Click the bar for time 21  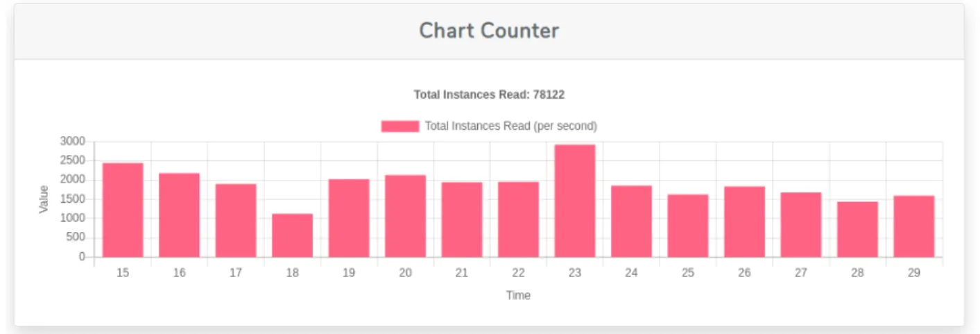462,219
